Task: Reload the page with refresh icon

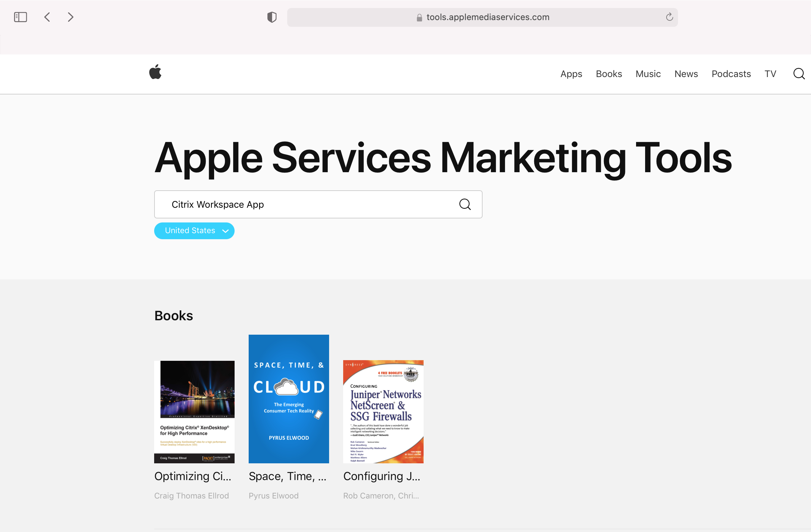Action: pyautogui.click(x=669, y=17)
